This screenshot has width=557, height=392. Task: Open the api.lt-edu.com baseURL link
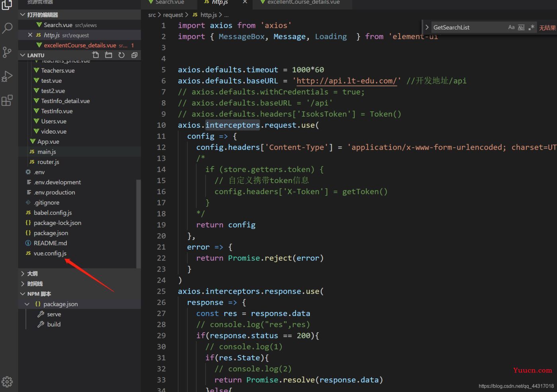pyautogui.click(x=347, y=81)
